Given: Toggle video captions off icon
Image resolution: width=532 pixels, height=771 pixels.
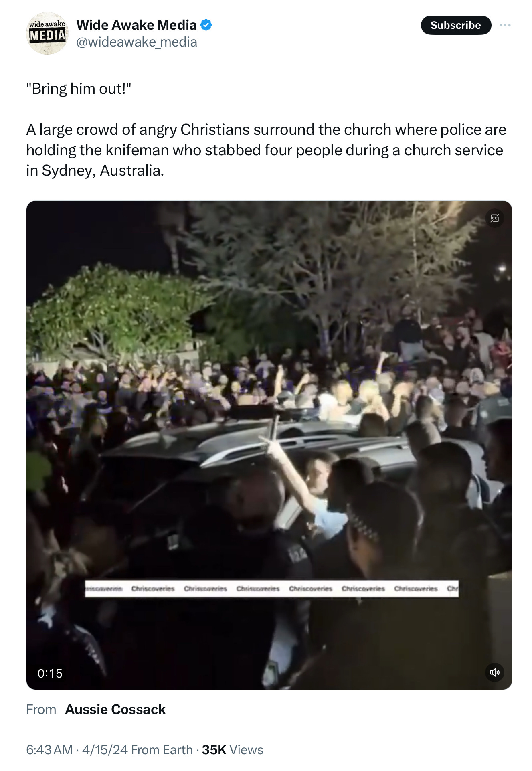Looking at the screenshot, I should pos(495,218).
